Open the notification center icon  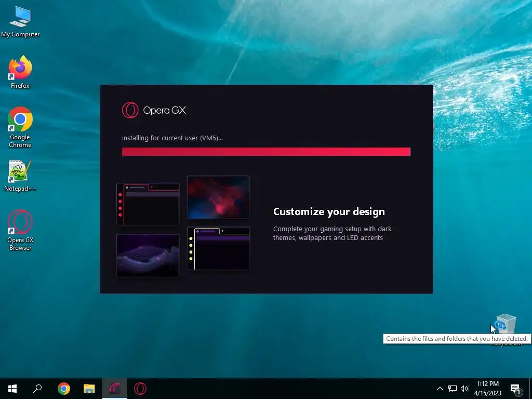[515, 389]
